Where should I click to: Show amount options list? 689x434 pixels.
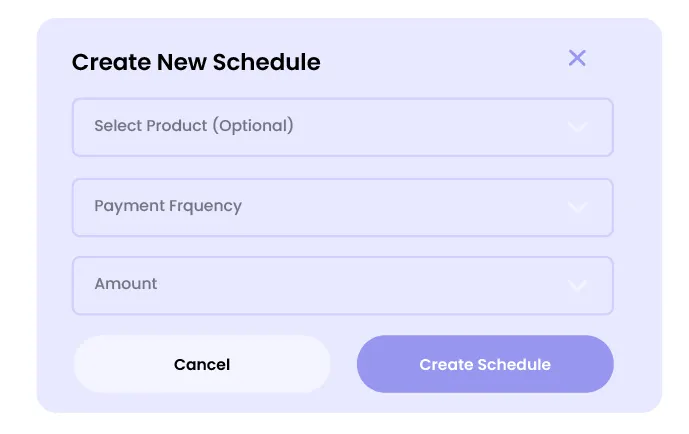tap(342, 285)
